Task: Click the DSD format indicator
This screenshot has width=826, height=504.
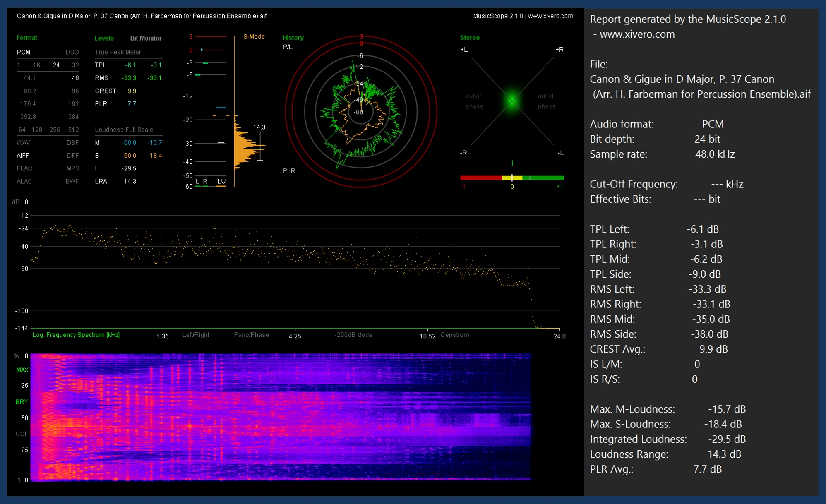Action: (x=72, y=52)
